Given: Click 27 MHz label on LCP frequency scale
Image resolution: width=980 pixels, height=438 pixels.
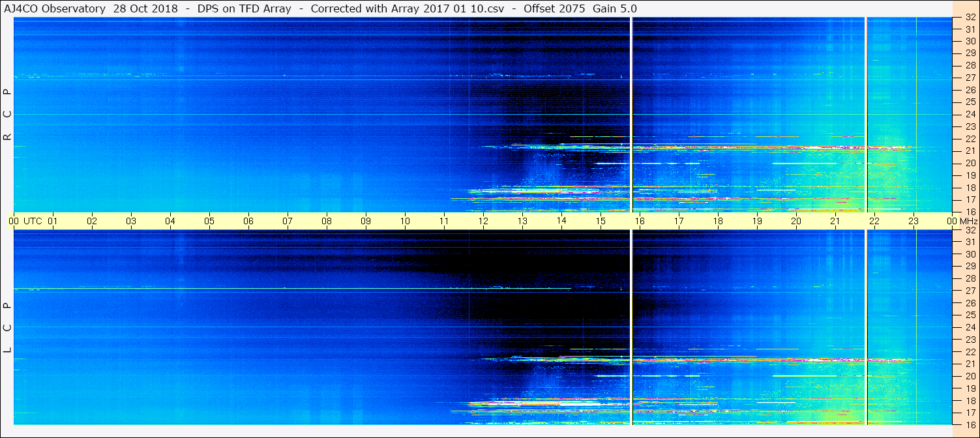Looking at the screenshot, I should point(970,291).
